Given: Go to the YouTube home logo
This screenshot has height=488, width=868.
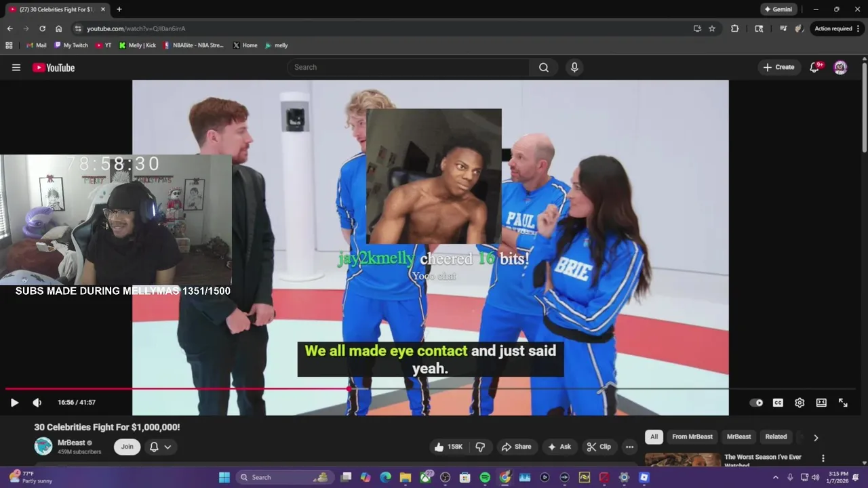Looking at the screenshot, I should (54, 68).
